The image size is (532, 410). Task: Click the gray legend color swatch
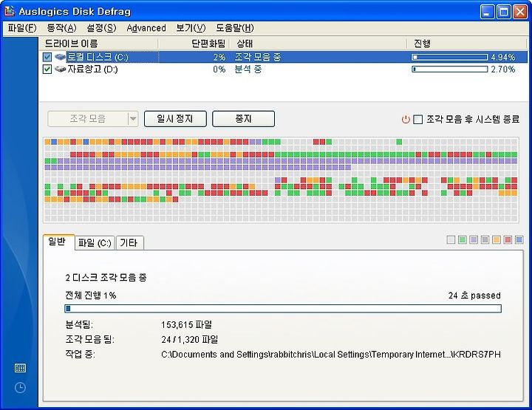[485, 240]
